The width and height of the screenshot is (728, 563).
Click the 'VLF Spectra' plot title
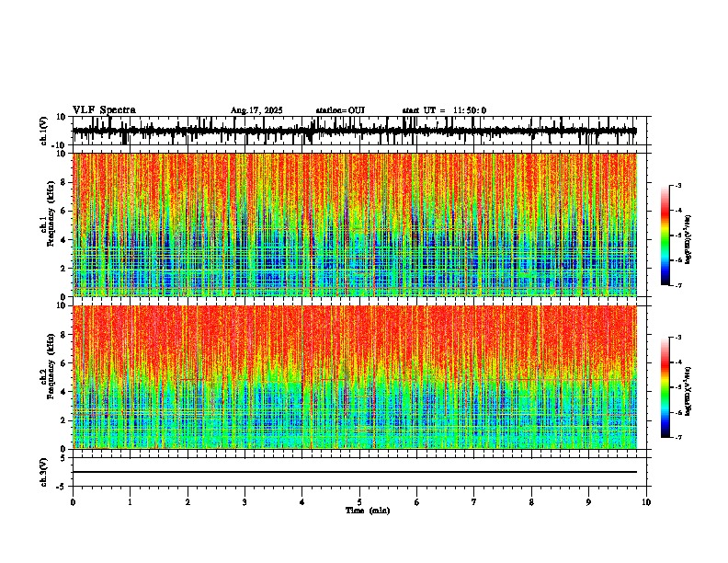(x=104, y=110)
